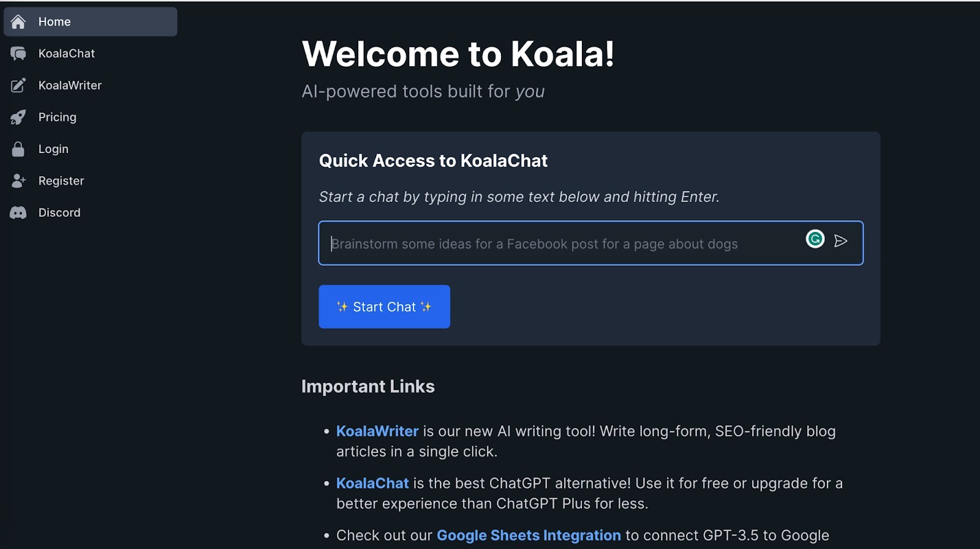This screenshot has width=980, height=549.
Task: Click the KoalaChat link in Important Links
Action: point(372,483)
